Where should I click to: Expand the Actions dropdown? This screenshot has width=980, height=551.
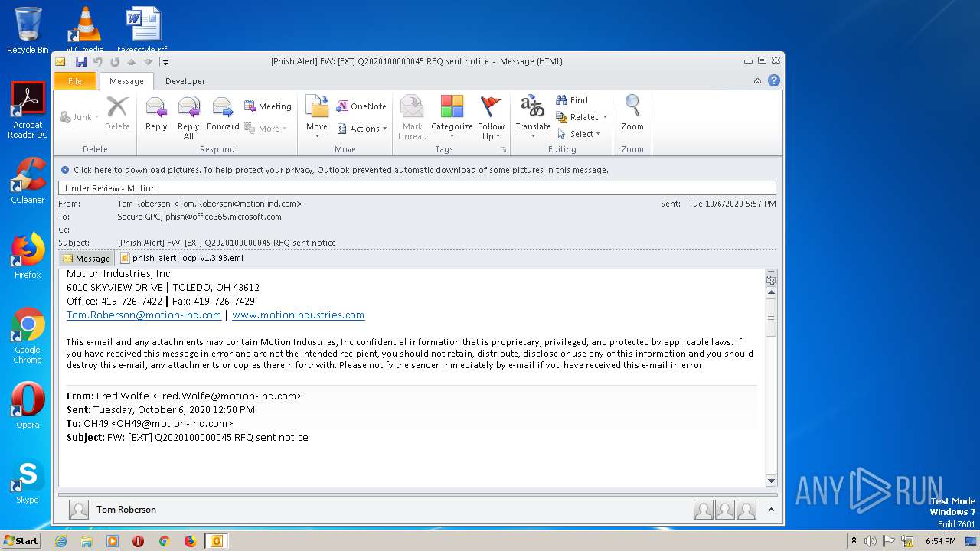(361, 129)
